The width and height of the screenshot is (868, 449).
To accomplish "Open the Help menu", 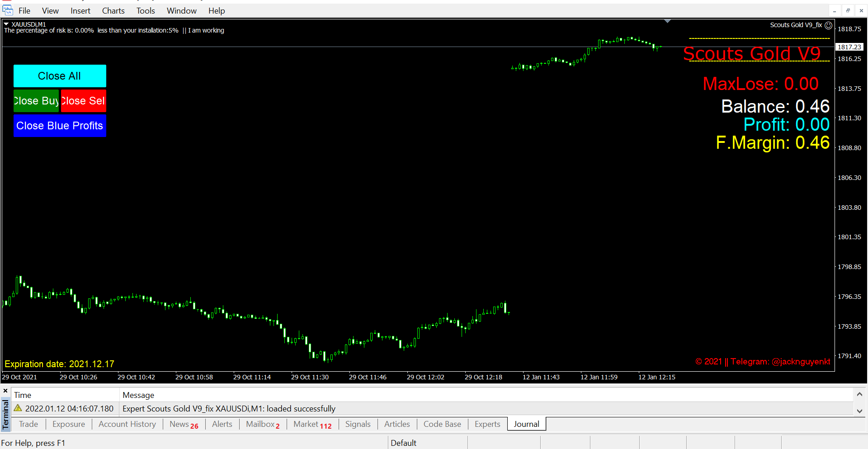I will tap(217, 10).
